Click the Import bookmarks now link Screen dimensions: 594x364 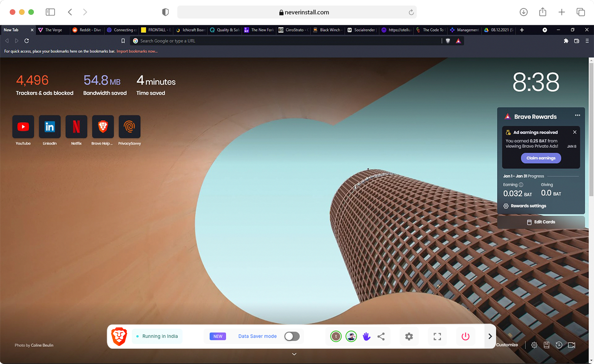pyautogui.click(x=137, y=51)
